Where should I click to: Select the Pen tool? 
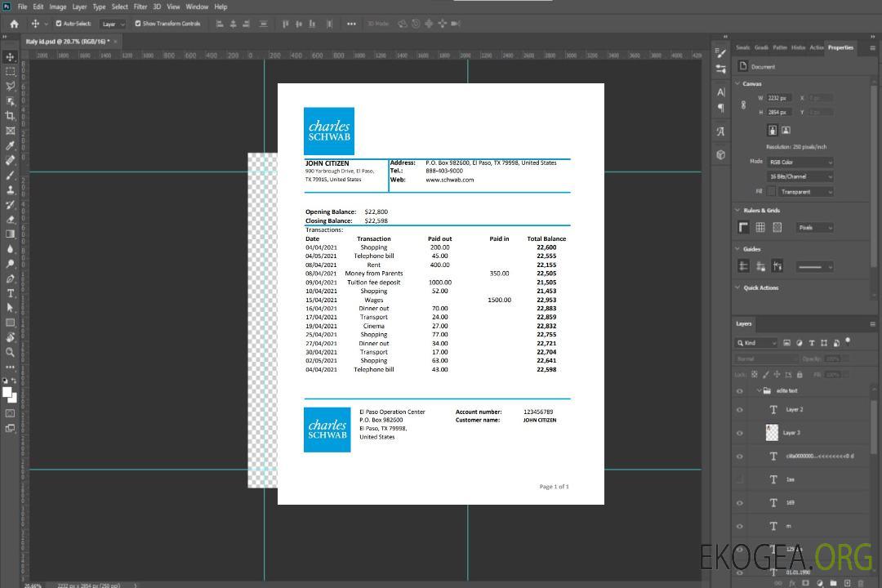tap(10, 278)
